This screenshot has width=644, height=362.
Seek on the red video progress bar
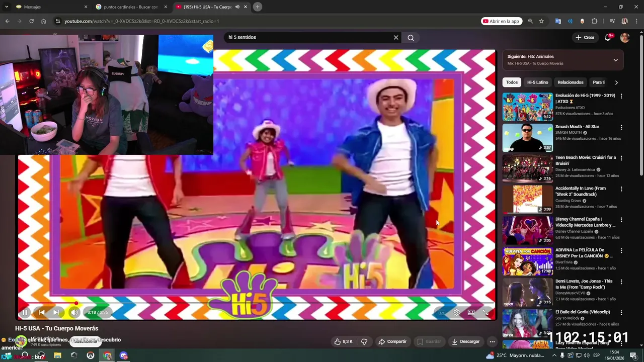(x=257, y=303)
